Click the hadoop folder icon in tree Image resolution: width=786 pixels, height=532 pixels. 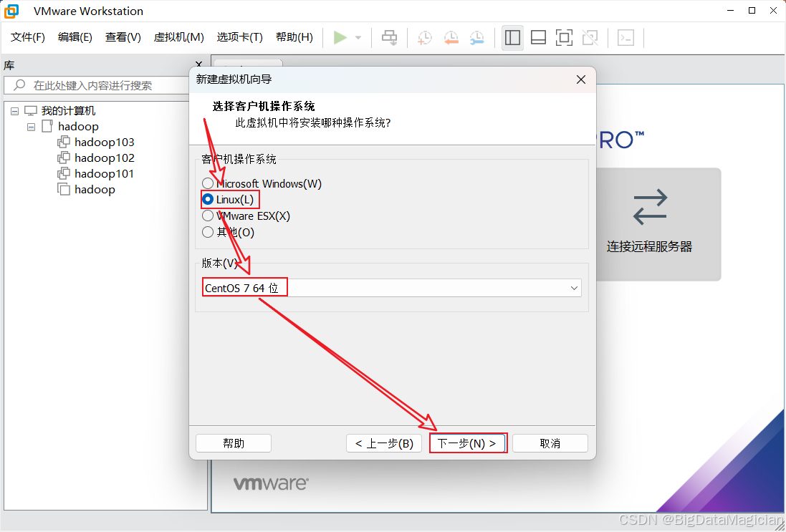(47, 126)
